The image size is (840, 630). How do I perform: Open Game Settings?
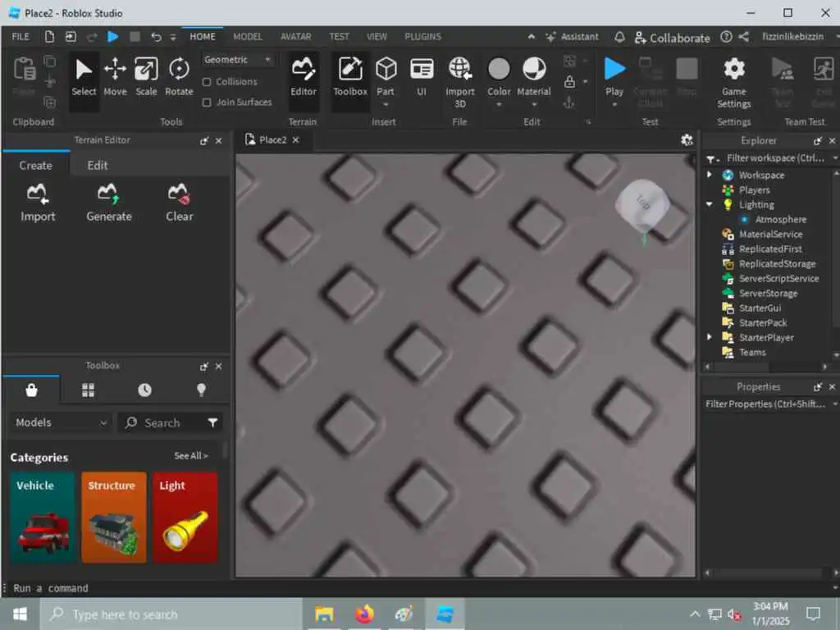tap(734, 83)
